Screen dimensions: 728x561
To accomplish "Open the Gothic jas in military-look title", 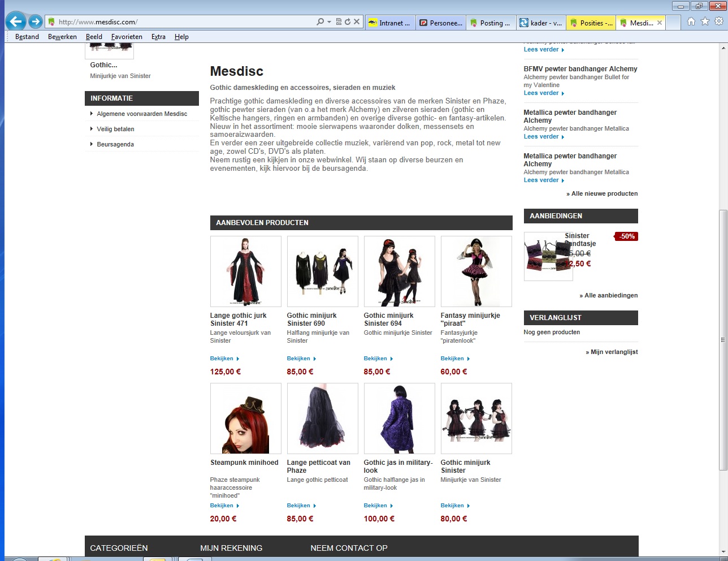I will coord(398,467).
